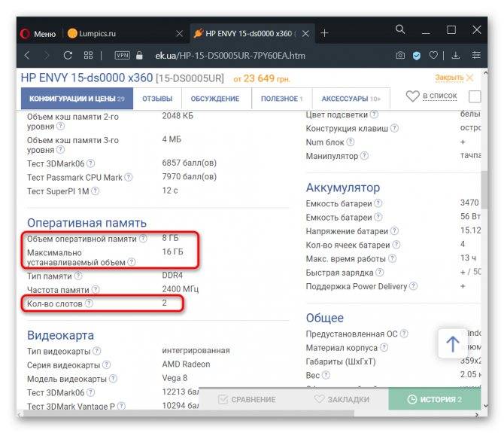504x433 pixels.
Task: Click help icon beside Предустановленная ОС
Action: coord(404,334)
